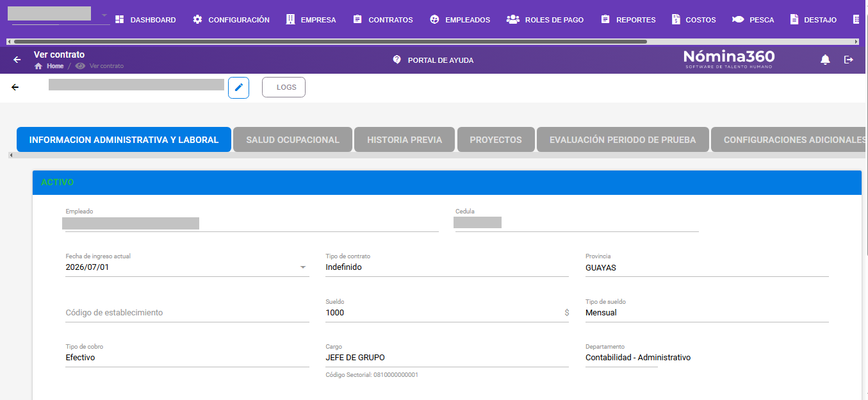Image resolution: width=868 pixels, height=400 pixels.
Task: Click the back arrow beside Ver contrato
Action: 17,60
